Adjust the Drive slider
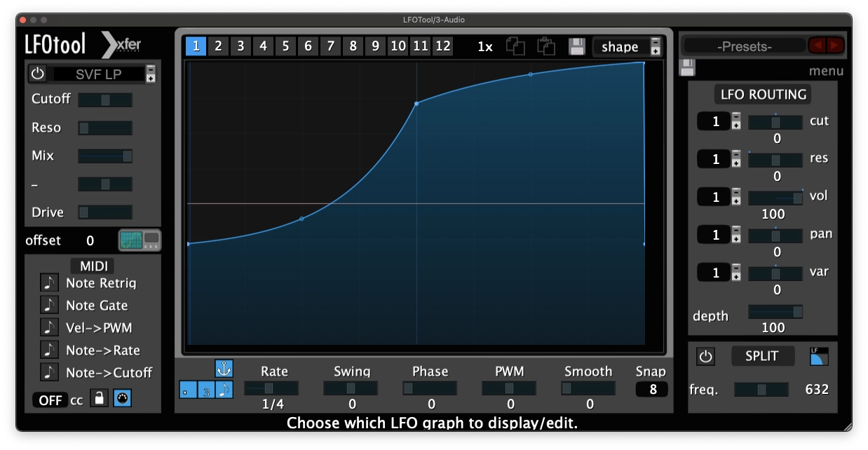Image resolution: width=868 pixels, height=450 pixels. click(105, 212)
